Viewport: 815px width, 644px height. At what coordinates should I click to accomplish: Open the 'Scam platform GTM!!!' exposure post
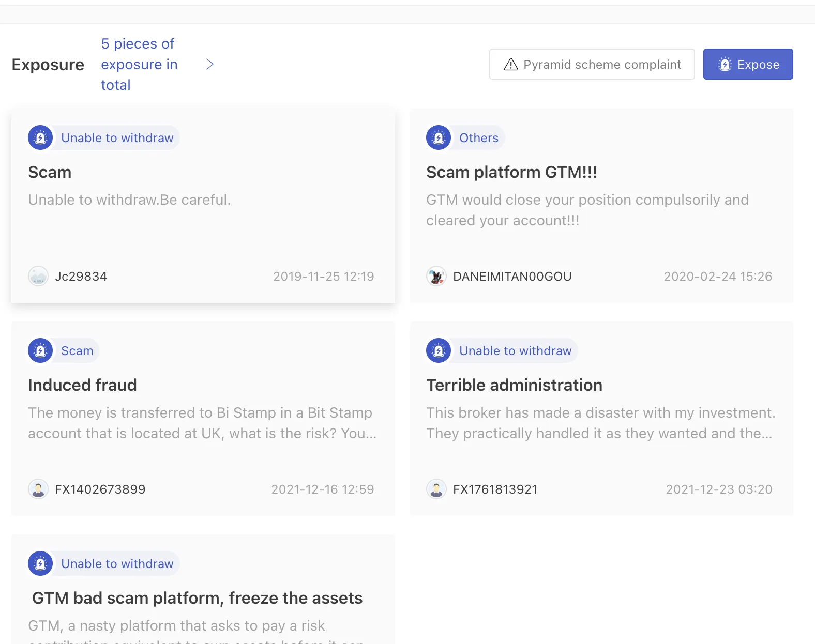point(512,172)
